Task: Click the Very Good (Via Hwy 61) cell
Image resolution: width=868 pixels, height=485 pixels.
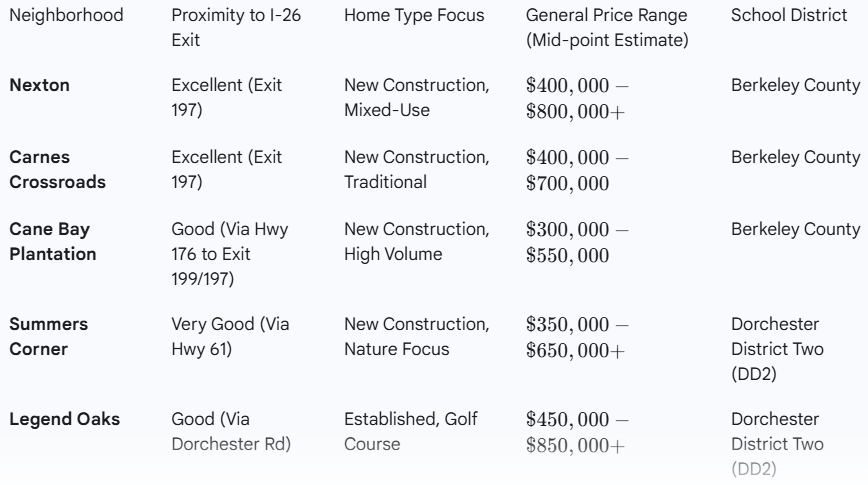Action: (x=230, y=336)
